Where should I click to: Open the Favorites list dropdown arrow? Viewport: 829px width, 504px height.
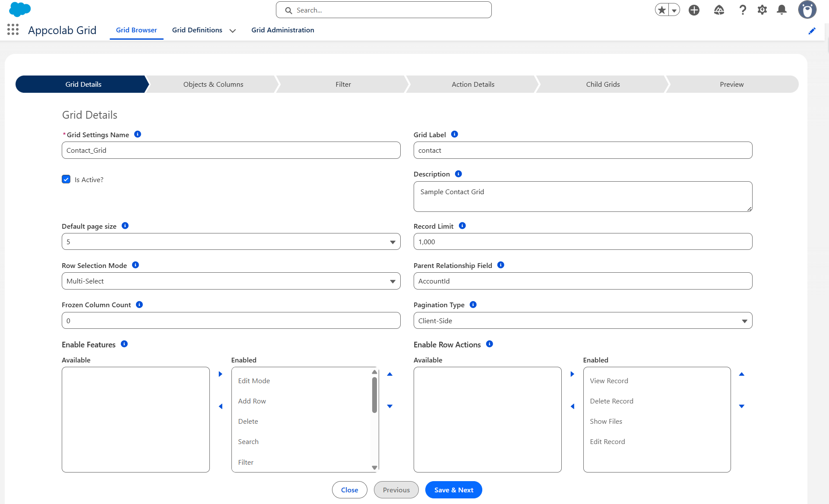[674, 10]
